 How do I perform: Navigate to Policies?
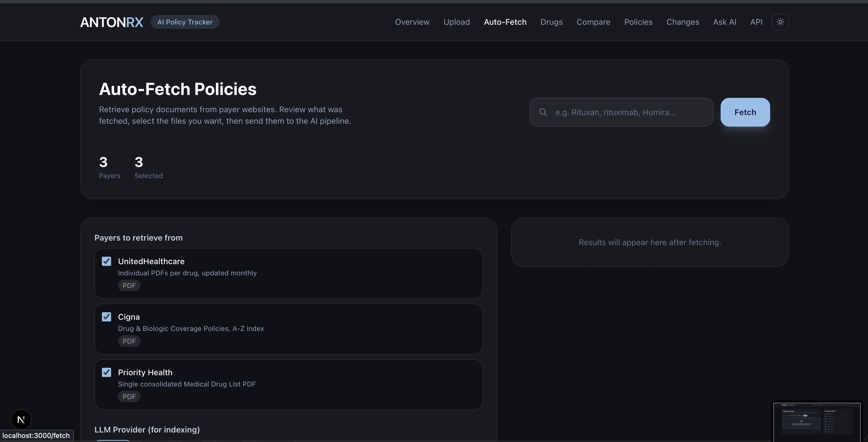pyautogui.click(x=638, y=22)
